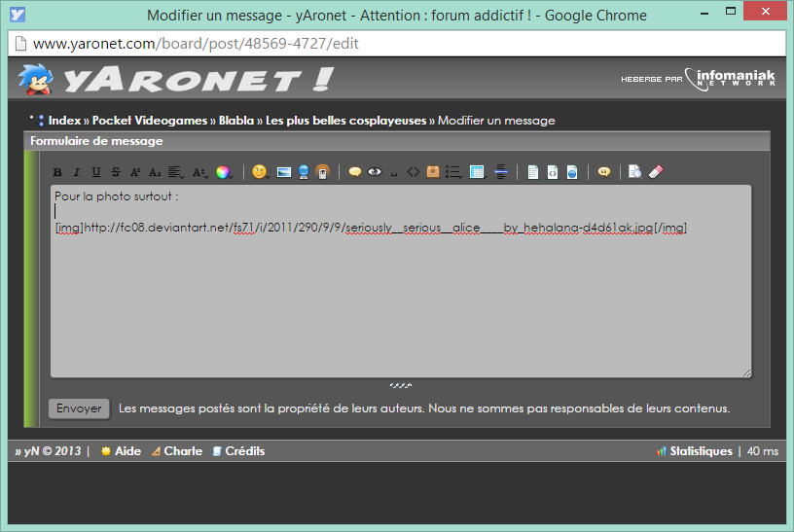Open the color wheel text color picker
The image size is (794, 532).
(x=223, y=172)
